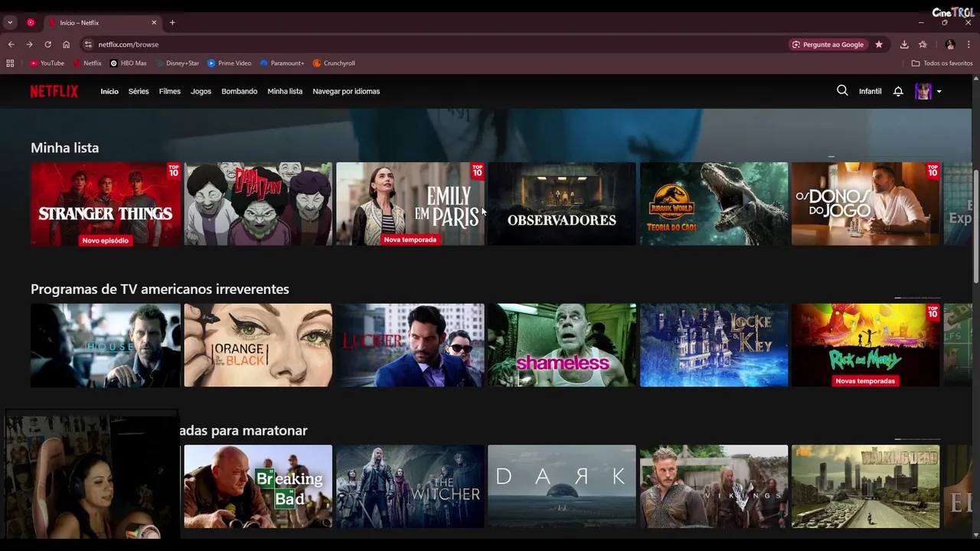The height and width of the screenshot is (551, 980).
Task: Open the Crunchyroll bookmark
Action: point(334,64)
